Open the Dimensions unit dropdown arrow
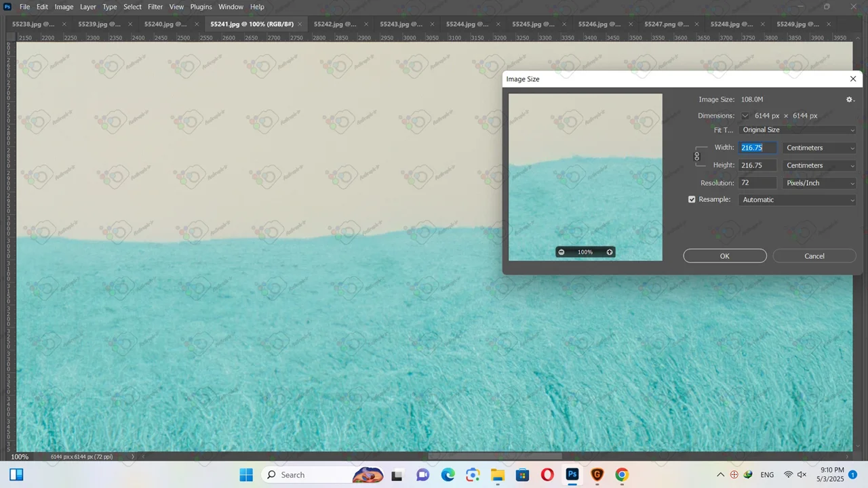868x488 pixels. point(745,116)
